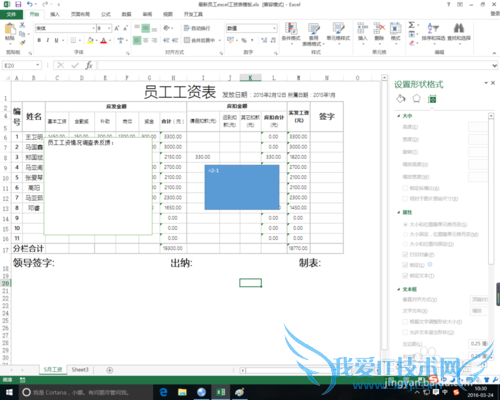Viewport: 500px width, 400px height.
Task: Toggle relative to original picture size checkbox
Action: coord(405,199)
